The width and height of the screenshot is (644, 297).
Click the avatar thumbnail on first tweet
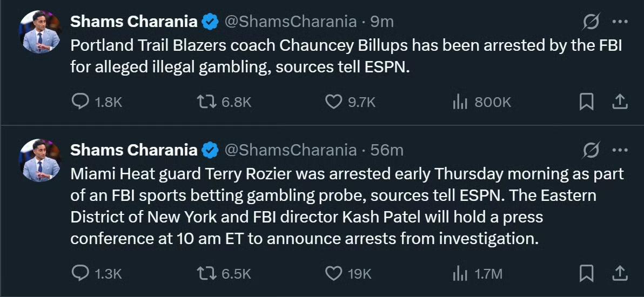[41, 31]
